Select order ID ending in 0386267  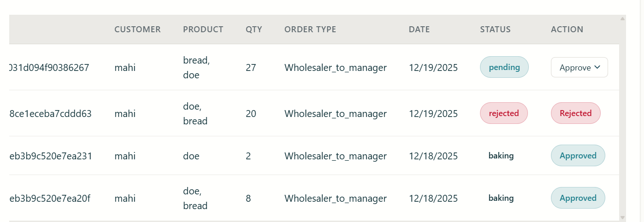(x=49, y=68)
